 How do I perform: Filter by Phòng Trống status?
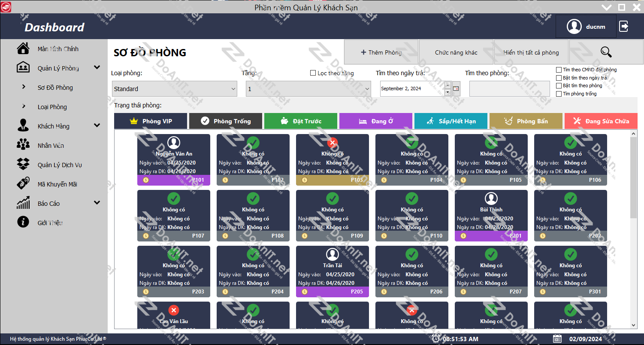(x=226, y=121)
